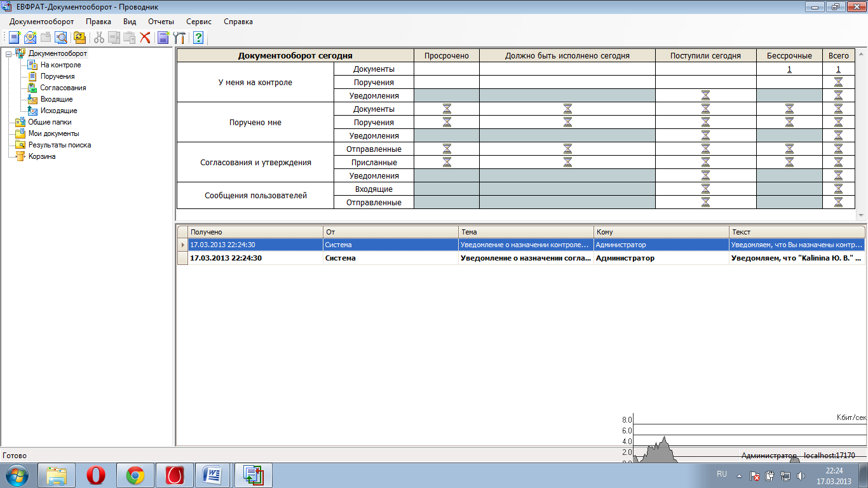Viewport: 868px width, 488px height.
Task: Click the hourglass in Присланные row under Просрочено
Action: click(447, 162)
